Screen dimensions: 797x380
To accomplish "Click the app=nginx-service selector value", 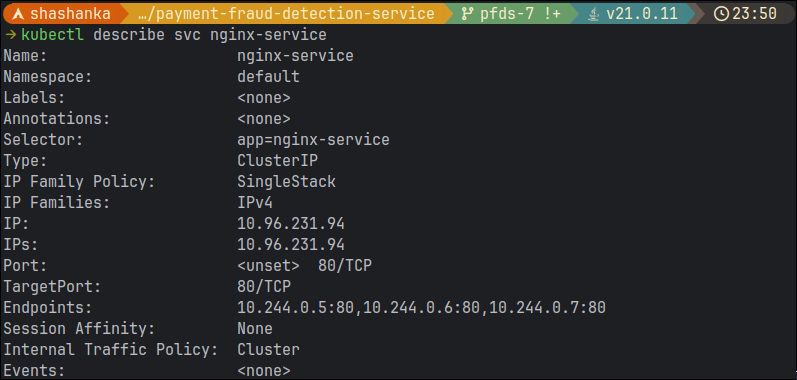I will coord(313,140).
